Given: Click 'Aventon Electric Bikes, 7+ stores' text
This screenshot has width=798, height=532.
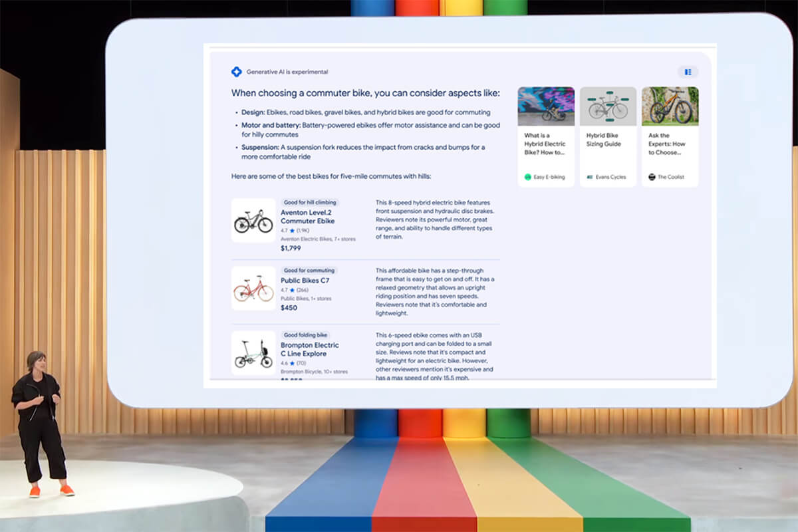Looking at the screenshot, I should [x=318, y=239].
